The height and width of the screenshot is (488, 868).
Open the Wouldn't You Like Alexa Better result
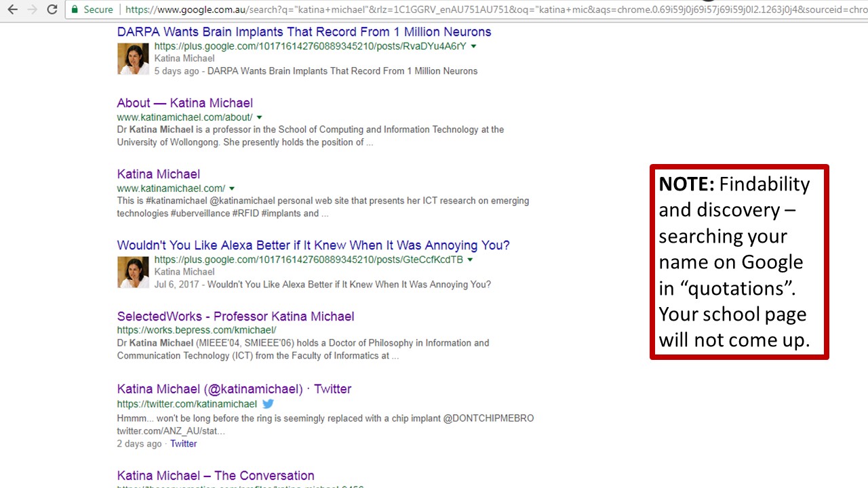point(313,245)
